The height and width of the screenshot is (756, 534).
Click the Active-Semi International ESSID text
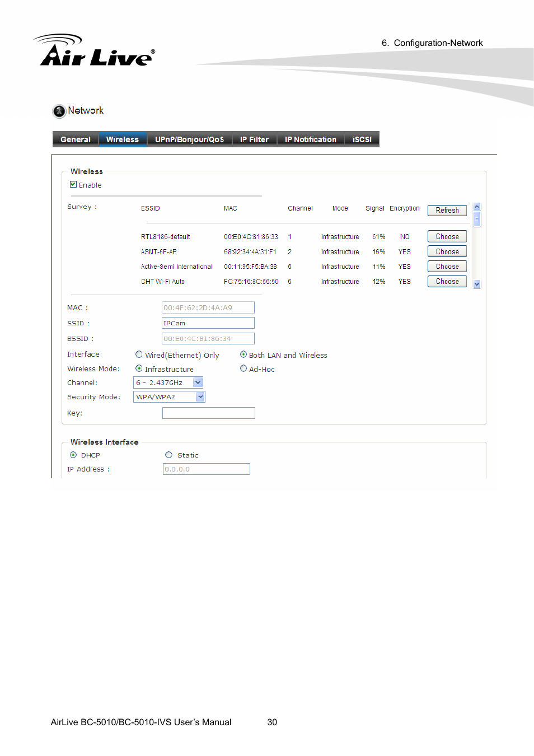(177, 267)
